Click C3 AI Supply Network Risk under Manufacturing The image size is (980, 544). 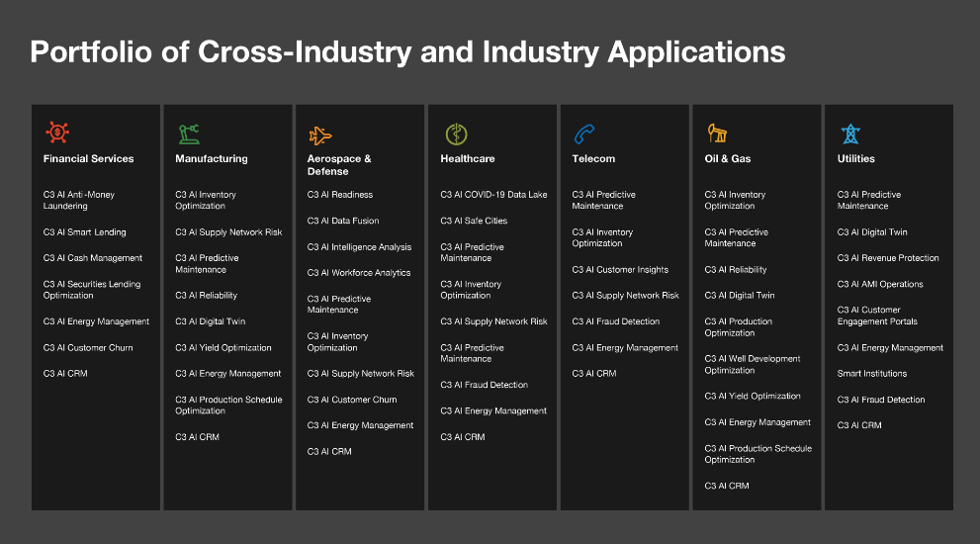[x=228, y=232]
